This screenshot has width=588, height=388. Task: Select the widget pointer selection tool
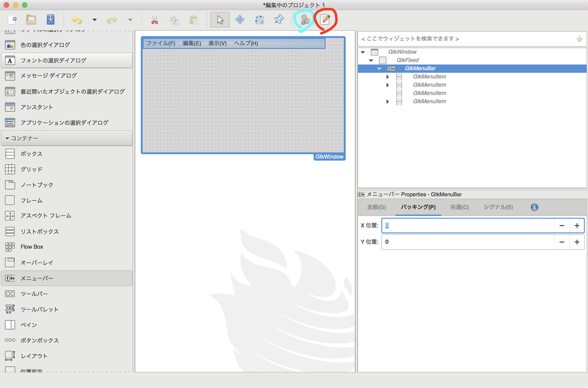pos(220,19)
